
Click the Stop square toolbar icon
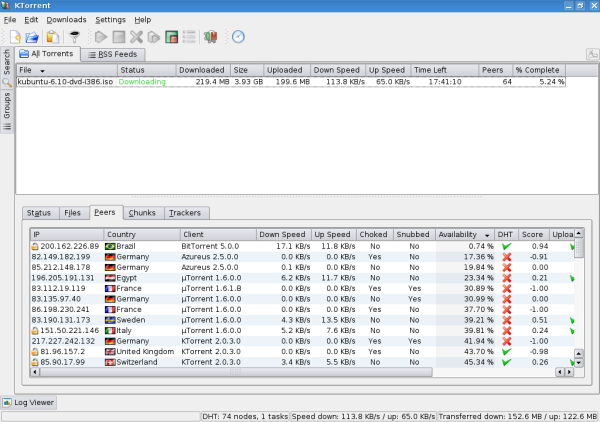119,37
